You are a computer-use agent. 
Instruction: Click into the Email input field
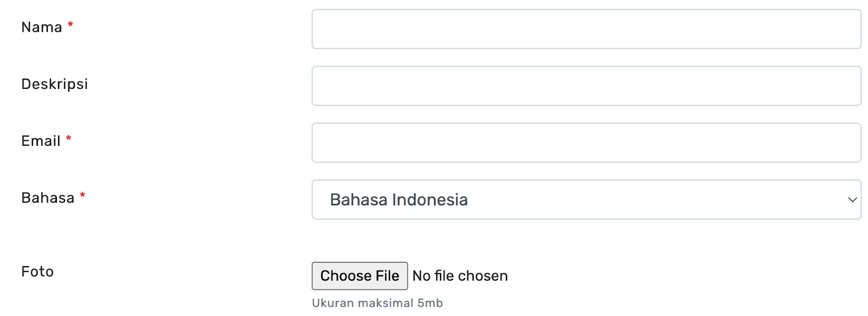[x=586, y=143]
